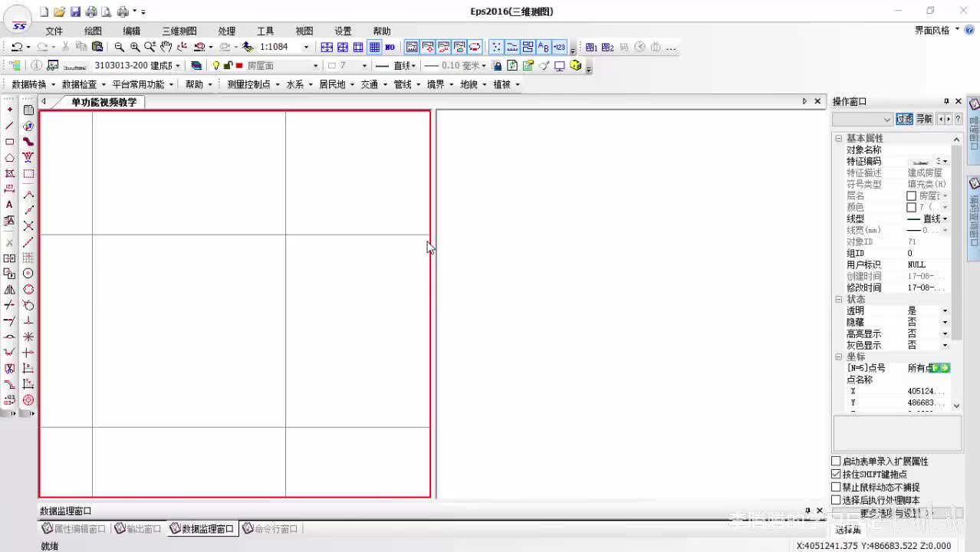The image size is (980, 552).
Task: Click the layers stack icon
Action: 196,66
